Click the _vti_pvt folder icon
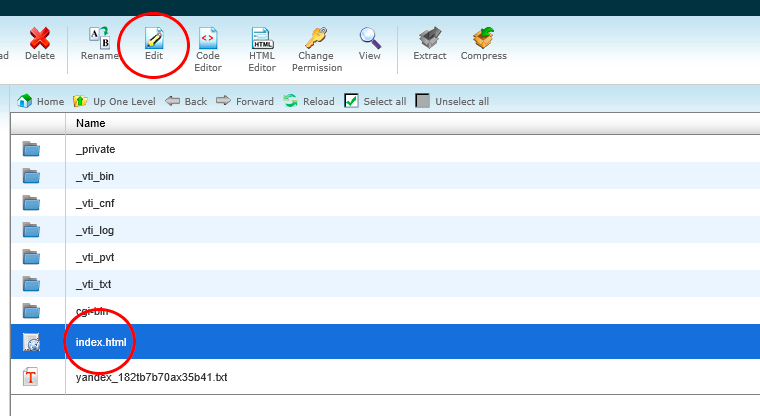 [x=31, y=257]
